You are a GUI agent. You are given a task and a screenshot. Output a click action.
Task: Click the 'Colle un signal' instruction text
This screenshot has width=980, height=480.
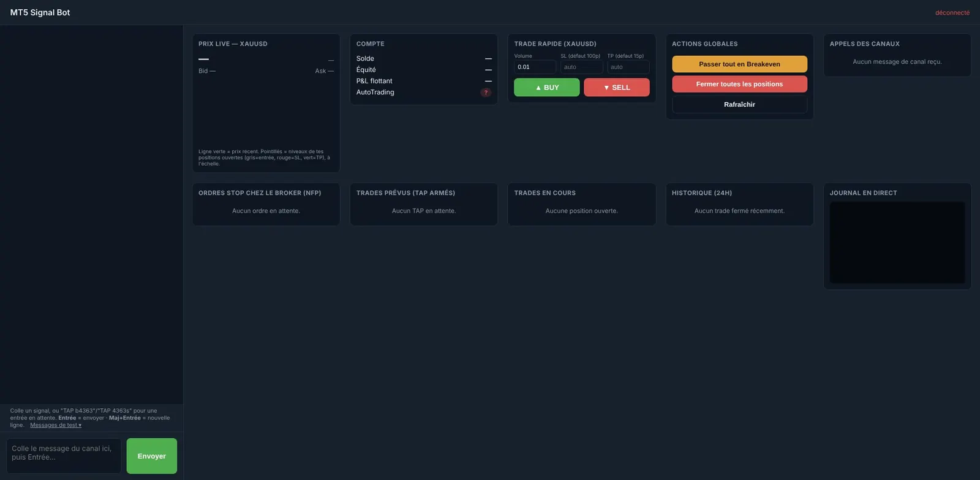90,417
